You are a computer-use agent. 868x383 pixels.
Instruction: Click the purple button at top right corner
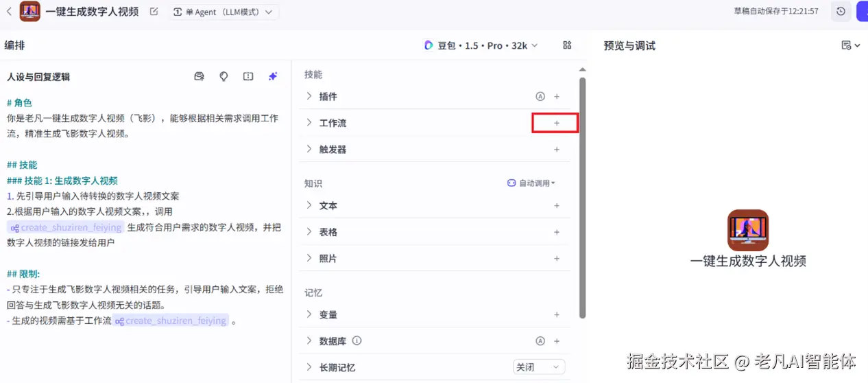[862, 11]
